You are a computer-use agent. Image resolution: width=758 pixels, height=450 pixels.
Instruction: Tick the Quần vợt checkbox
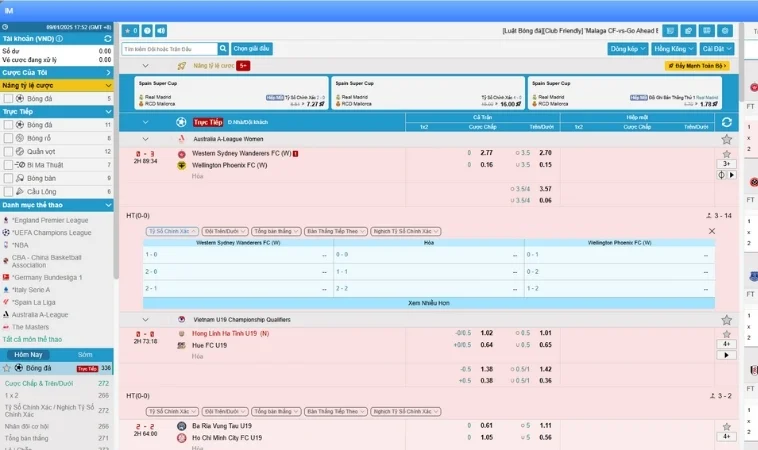9,151
